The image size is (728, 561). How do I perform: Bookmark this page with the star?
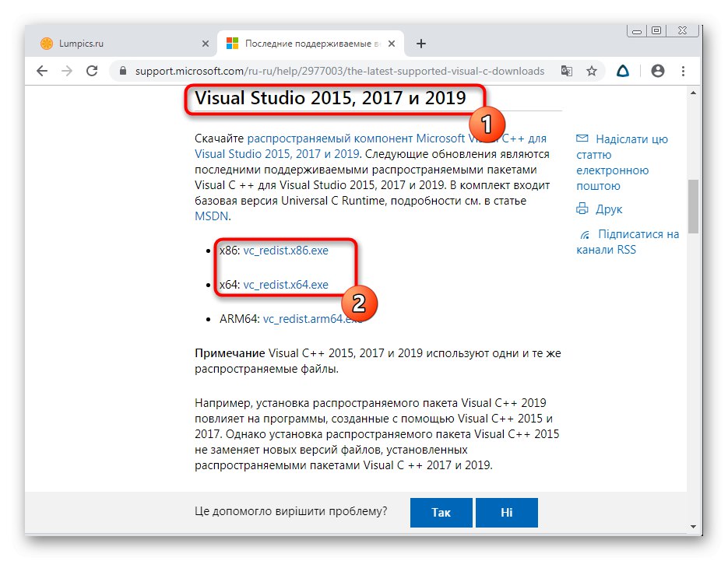coord(592,71)
